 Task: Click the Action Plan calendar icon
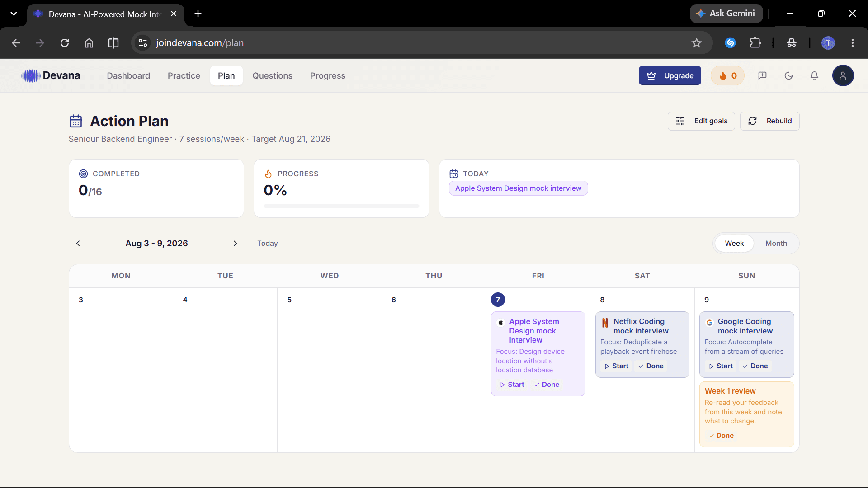pos(75,121)
